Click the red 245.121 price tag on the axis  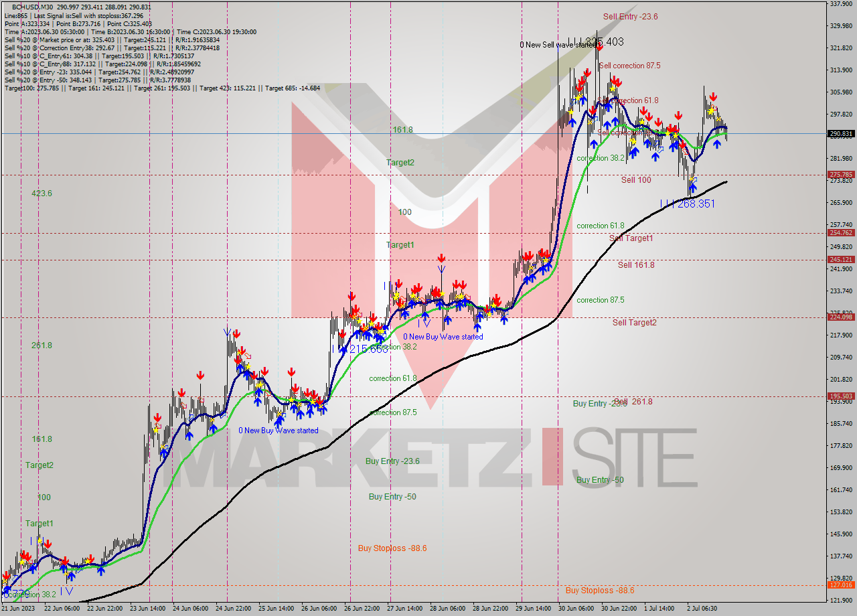tap(842, 260)
